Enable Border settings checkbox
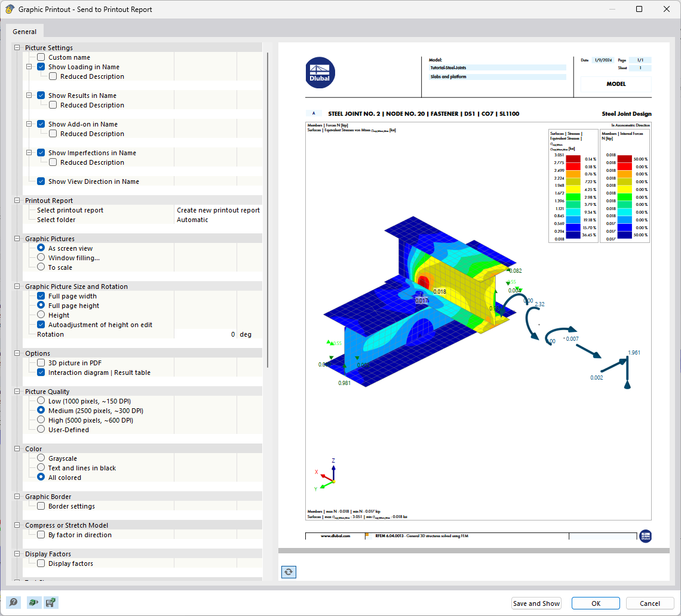 tap(41, 506)
